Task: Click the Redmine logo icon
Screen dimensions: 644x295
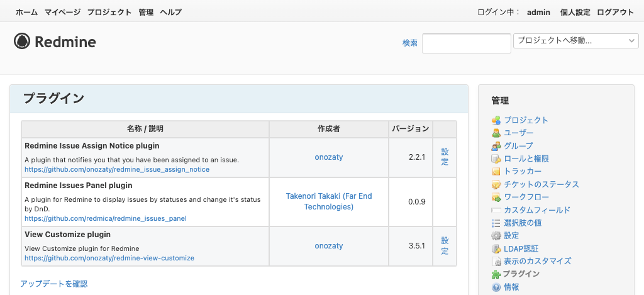Action: click(x=22, y=41)
